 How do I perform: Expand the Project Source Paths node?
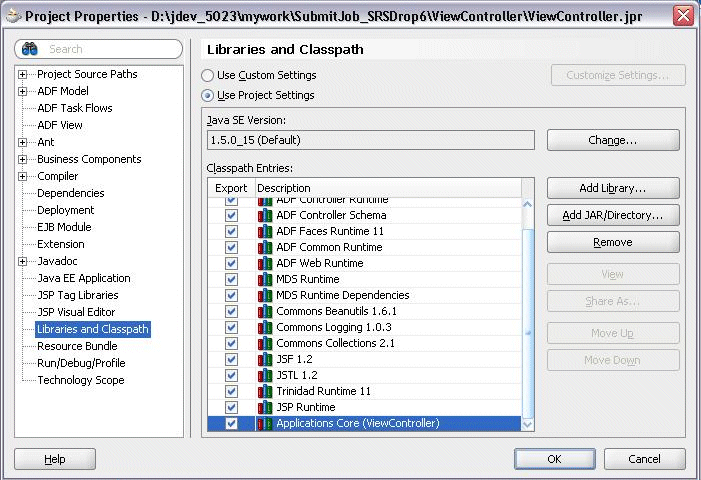22,75
